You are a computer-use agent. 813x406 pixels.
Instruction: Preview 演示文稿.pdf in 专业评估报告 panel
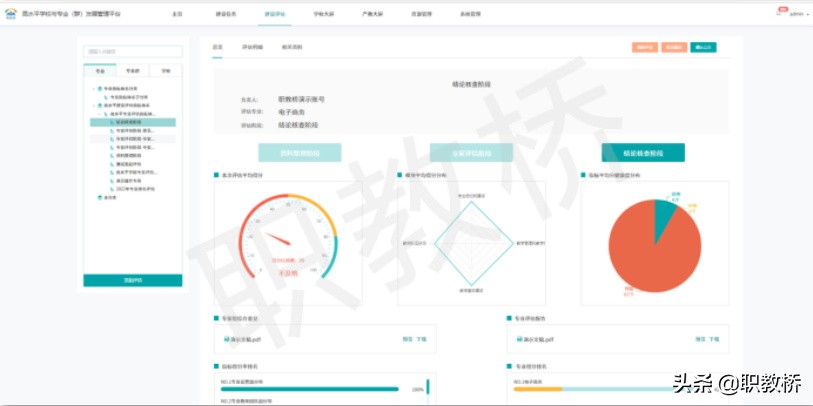coord(700,339)
